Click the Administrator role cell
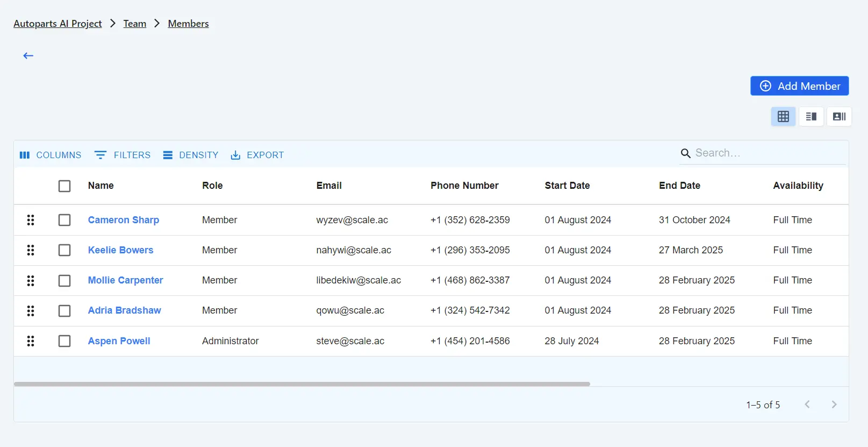The image size is (868, 447). [230, 341]
